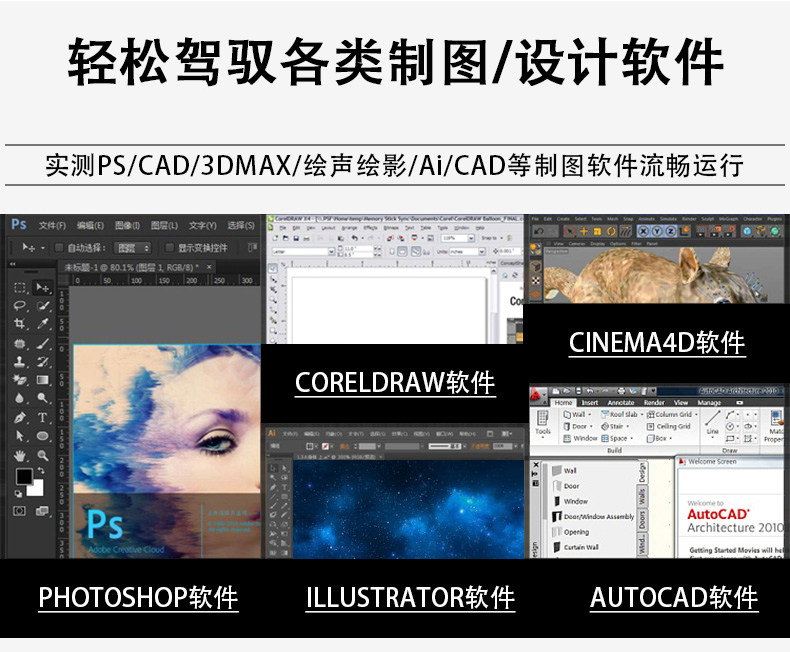Open Photoshop 文字(Y) menu
790x652 pixels.
(203, 225)
